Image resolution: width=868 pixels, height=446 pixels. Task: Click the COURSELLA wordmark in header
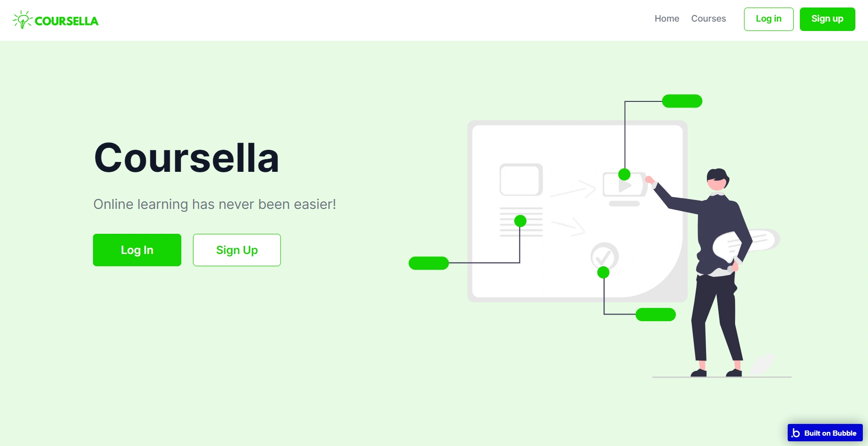click(67, 21)
